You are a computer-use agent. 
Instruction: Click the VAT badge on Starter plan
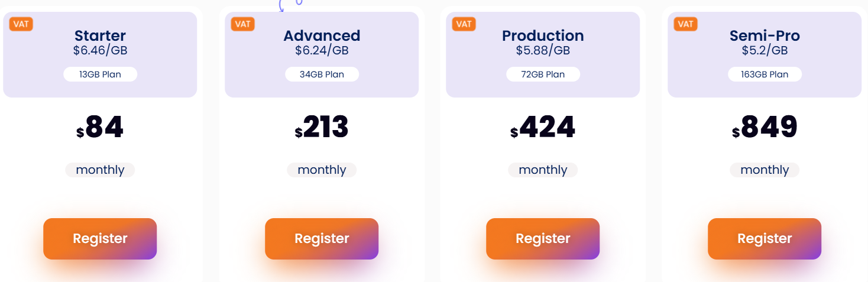click(21, 24)
